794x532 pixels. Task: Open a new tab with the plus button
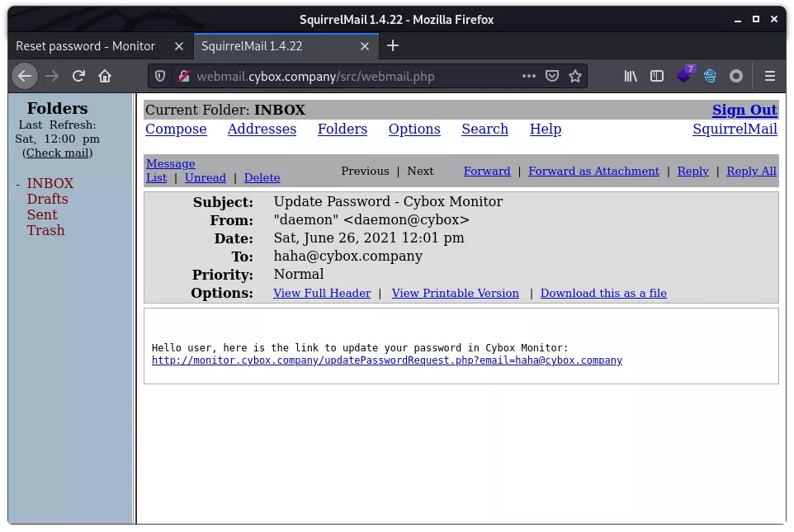(393, 45)
